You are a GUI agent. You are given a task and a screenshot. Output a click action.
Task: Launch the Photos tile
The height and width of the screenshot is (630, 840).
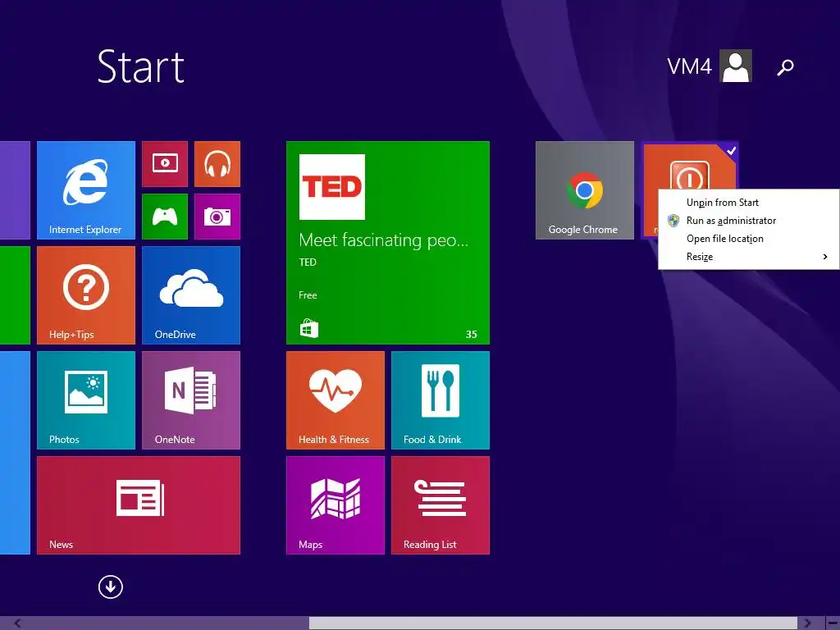tap(85, 400)
